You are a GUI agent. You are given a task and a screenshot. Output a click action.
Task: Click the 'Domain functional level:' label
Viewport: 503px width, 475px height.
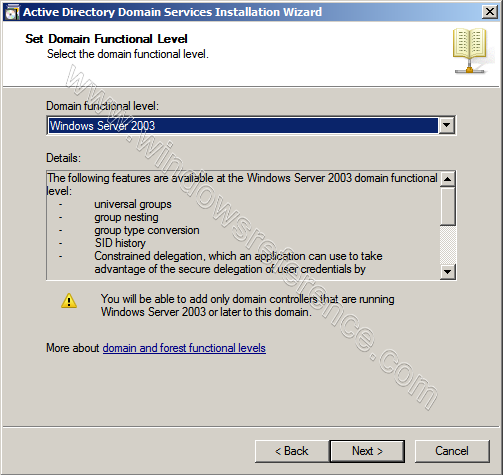102,106
